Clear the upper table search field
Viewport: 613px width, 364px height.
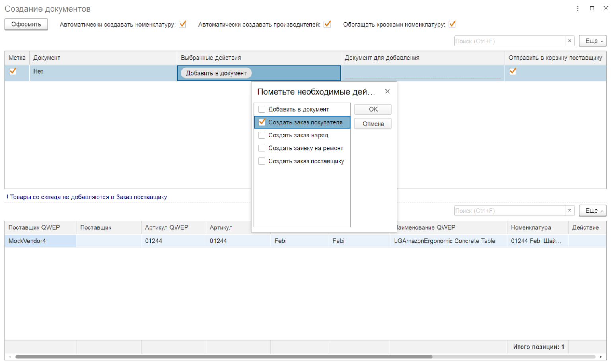tap(570, 41)
